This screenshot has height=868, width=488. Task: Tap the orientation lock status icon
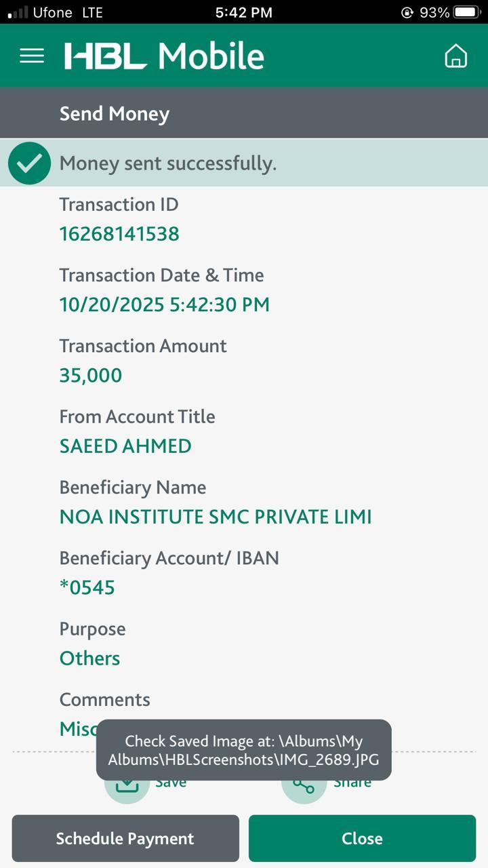[x=407, y=12]
